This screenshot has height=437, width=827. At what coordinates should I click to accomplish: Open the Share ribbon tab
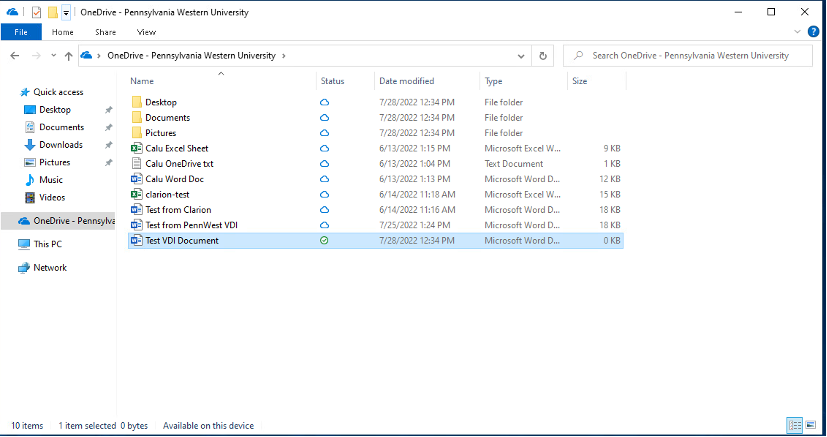(x=105, y=32)
